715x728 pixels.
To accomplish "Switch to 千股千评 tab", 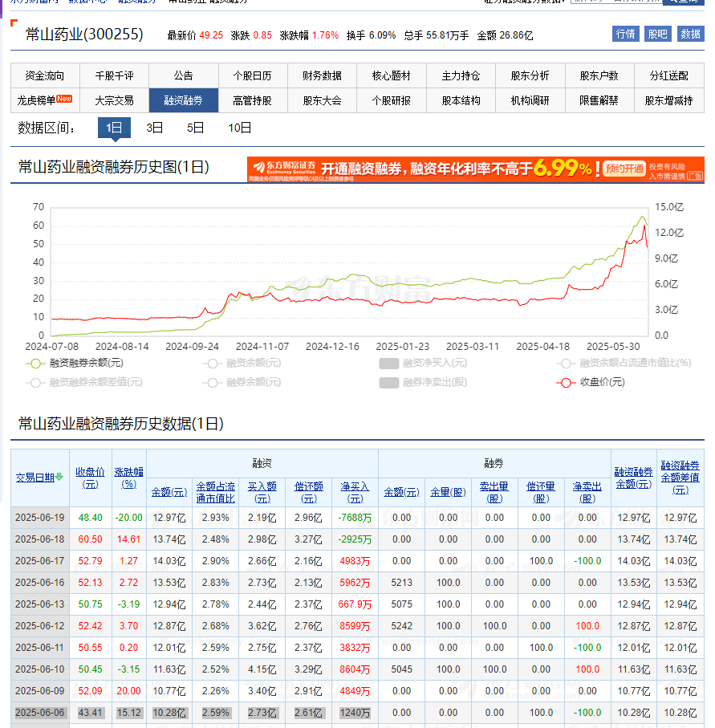I will click(x=114, y=75).
